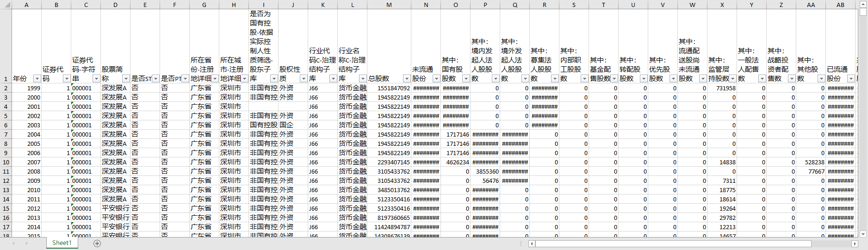
Task: Click horizontal scrollbar left arrow
Action: [532, 244]
